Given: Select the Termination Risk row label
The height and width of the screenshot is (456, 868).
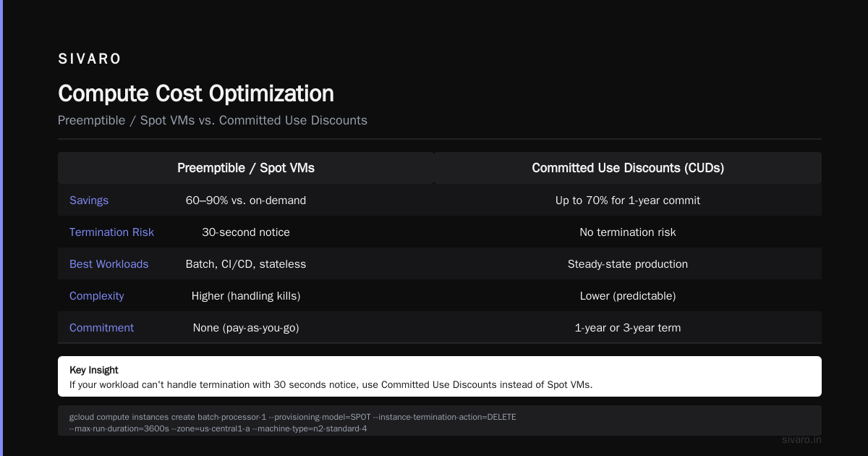Looking at the screenshot, I should click(x=111, y=232).
